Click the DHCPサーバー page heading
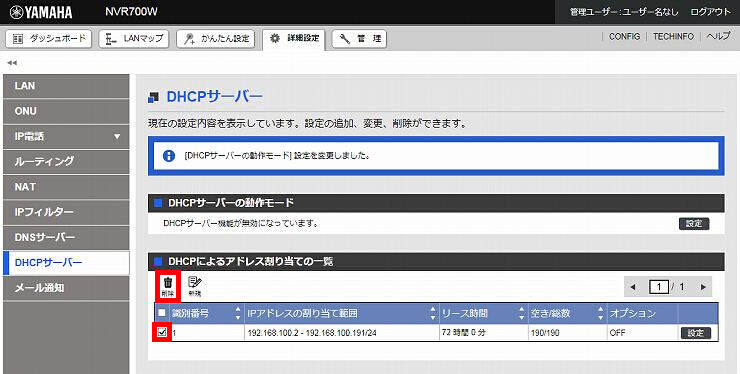The width and height of the screenshot is (740, 374). click(215, 97)
